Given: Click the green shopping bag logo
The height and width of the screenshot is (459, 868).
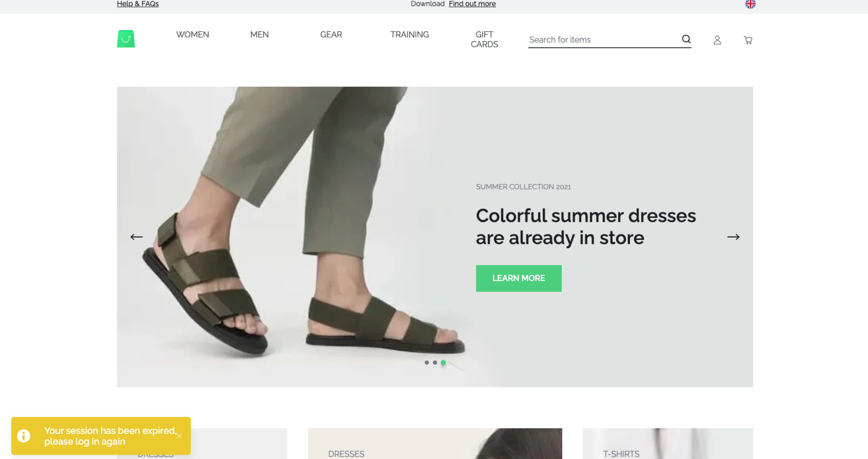Looking at the screenshot, I should tap(126, 39).
